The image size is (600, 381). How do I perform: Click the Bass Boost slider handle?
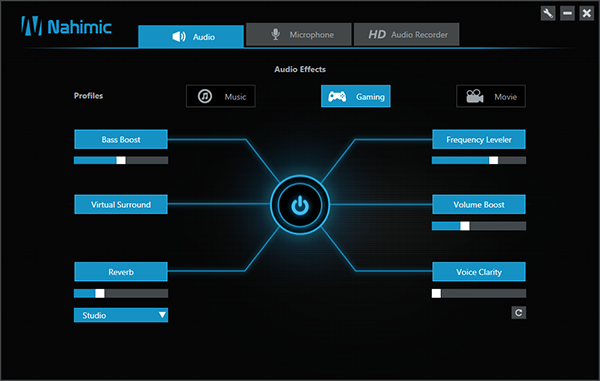(121, 160)
